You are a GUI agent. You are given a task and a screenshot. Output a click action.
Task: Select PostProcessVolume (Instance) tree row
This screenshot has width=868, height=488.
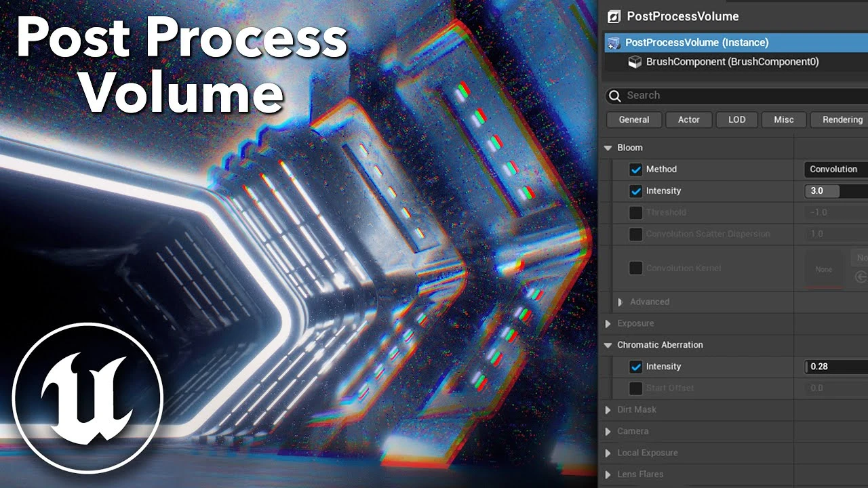pyautogui.click(x=736, y=43)
